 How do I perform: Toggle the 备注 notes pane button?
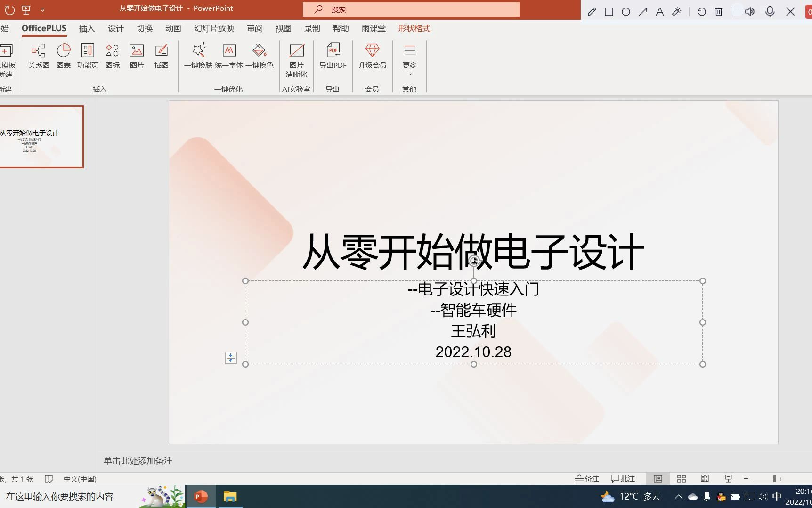point(587,479)
